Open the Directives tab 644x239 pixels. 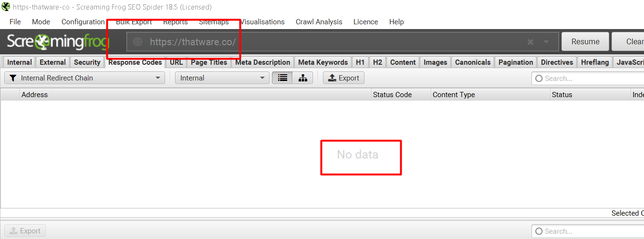click(557, 62)
